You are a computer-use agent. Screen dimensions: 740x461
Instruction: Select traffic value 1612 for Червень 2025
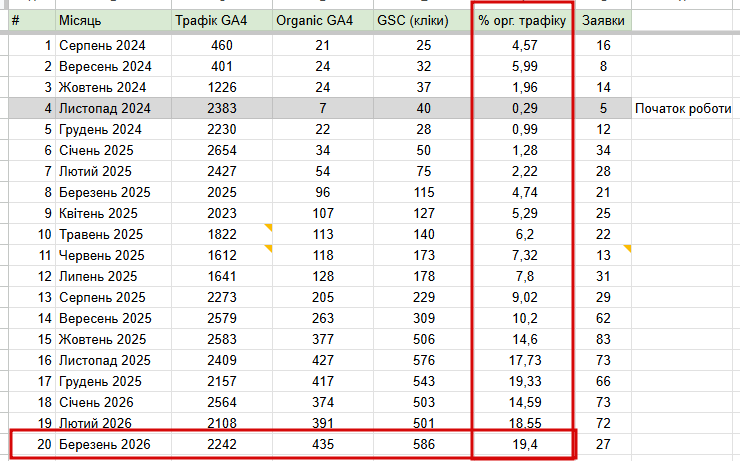tap(222, 255)
